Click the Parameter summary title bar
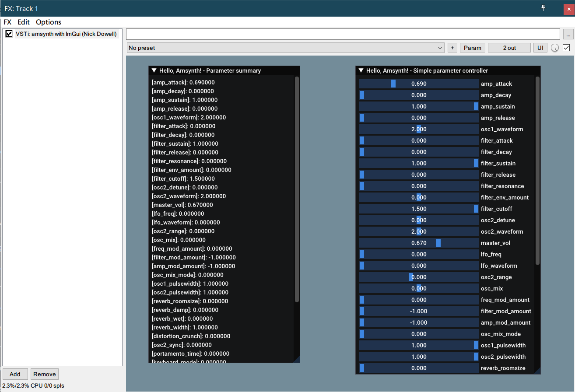Screen dimensions: 575x392 coord(224,70)
